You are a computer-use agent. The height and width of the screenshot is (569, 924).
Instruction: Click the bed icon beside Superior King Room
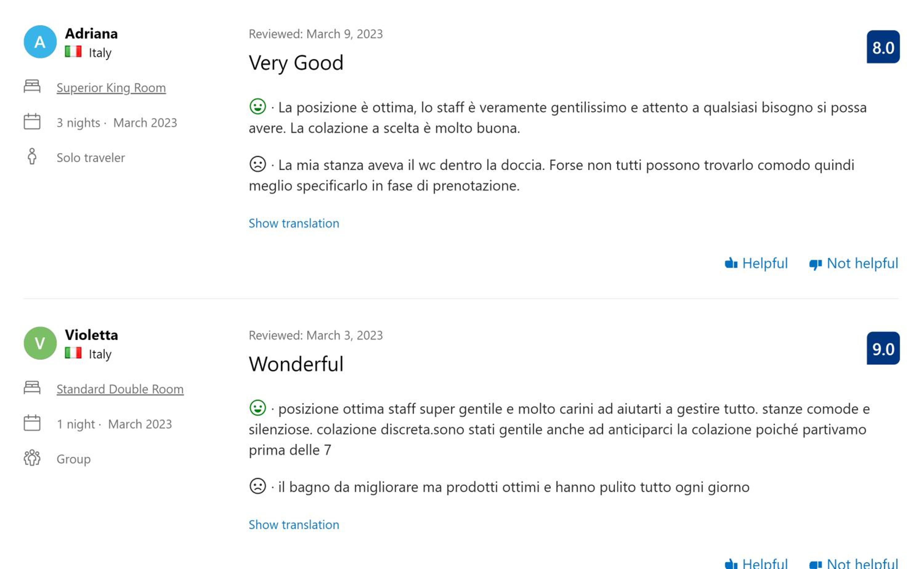pyautogui.click(x=32, y=86)
